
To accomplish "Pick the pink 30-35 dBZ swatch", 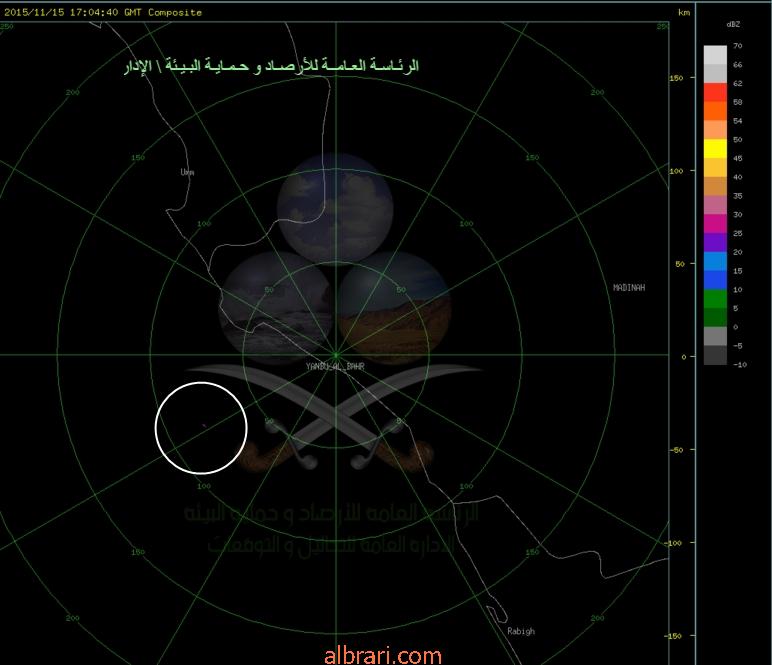I will tap(715, 205).
